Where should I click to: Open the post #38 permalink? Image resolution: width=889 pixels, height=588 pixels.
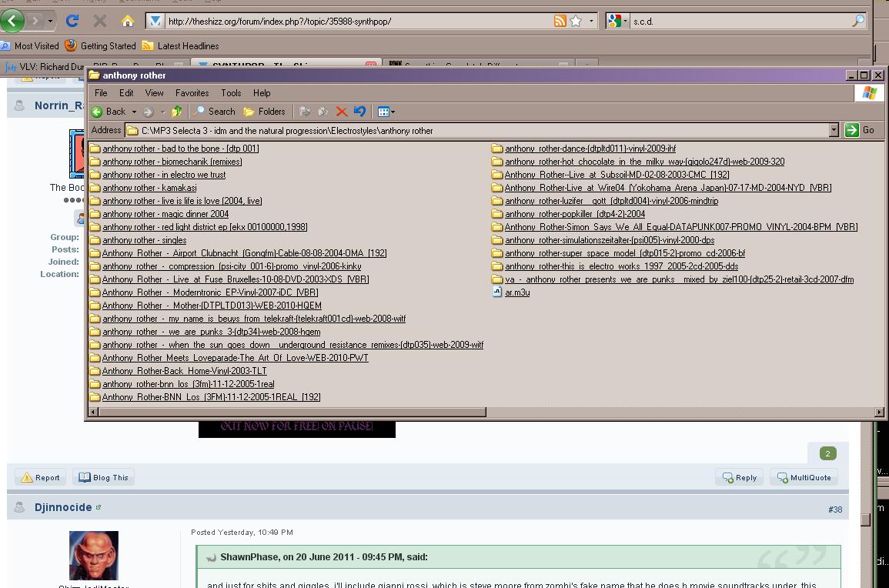coord(834,509)
